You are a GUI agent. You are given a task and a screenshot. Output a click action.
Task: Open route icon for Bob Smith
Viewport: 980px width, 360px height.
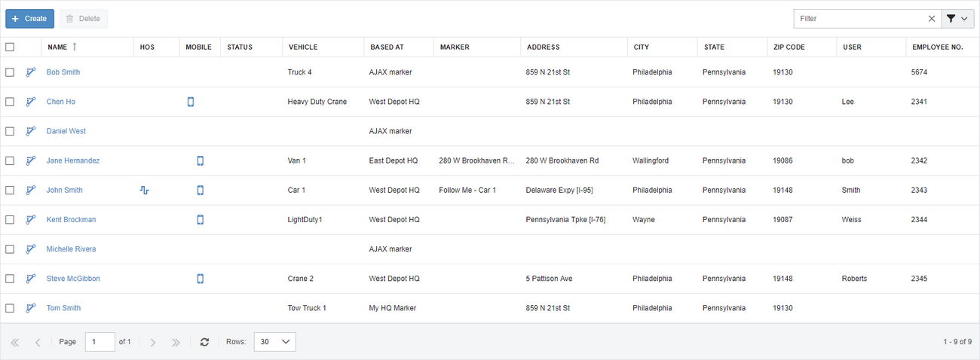(31, 72)
